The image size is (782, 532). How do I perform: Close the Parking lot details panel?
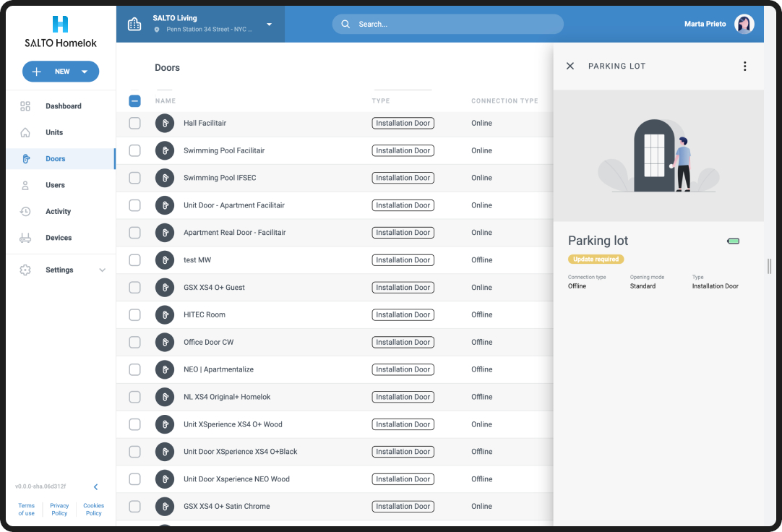click(x=570, y=66)
